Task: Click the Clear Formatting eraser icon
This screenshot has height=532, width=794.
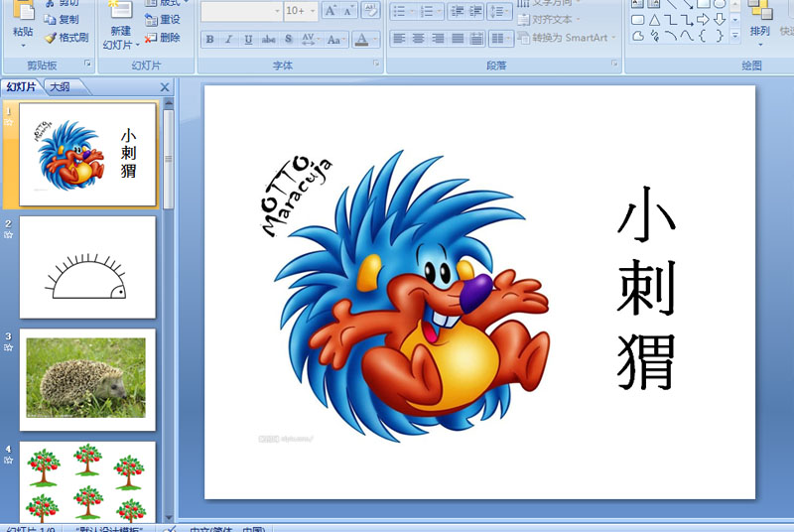Action: (x=370, y=10)
